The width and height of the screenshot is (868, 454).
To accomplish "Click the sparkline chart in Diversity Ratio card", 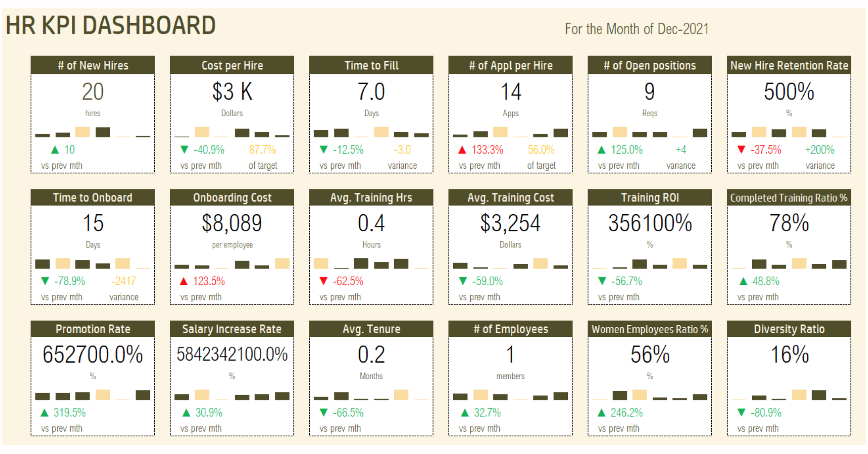I will point(789,395).
